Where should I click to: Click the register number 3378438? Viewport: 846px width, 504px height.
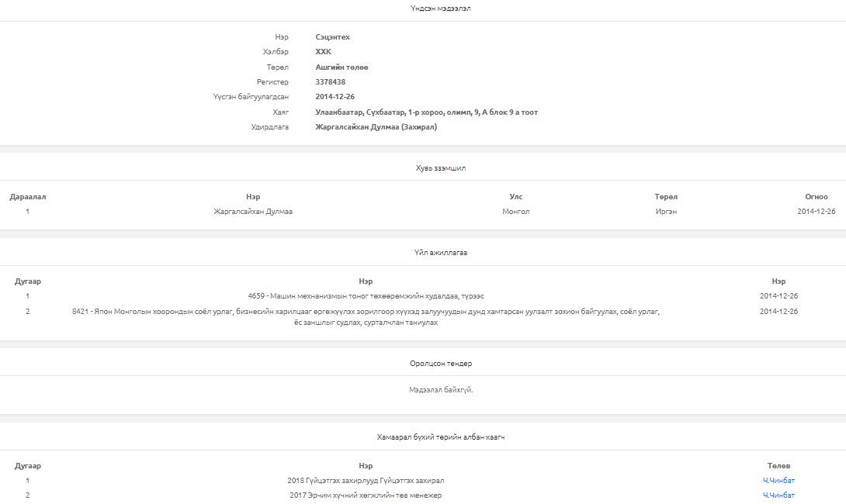(330, 82)
